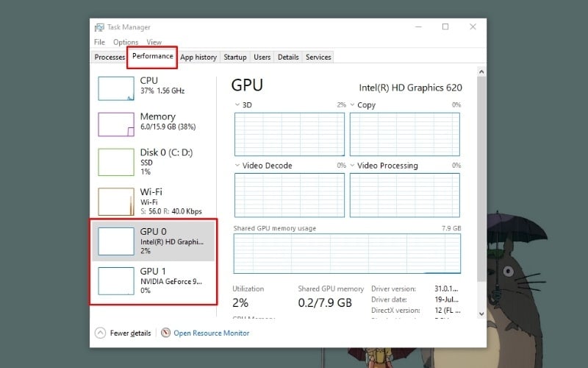Select the GPU 0 mini graph thumbnail

coord(116,241)
